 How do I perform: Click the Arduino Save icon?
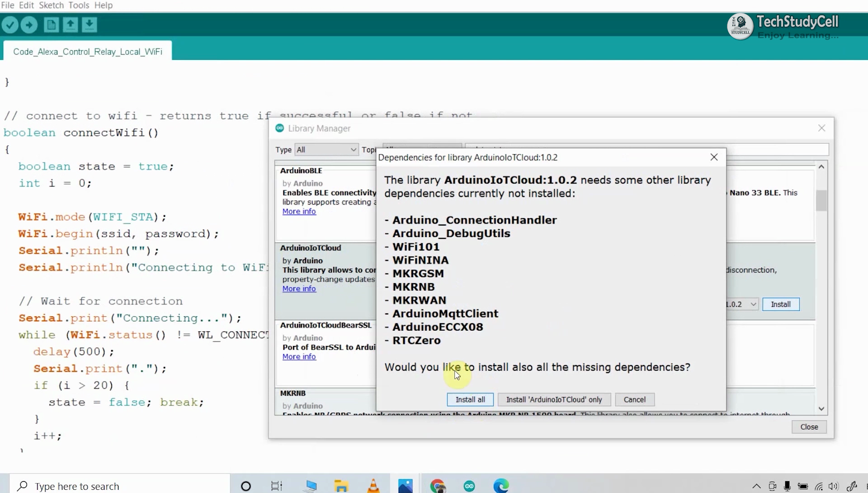pos(90,24)
